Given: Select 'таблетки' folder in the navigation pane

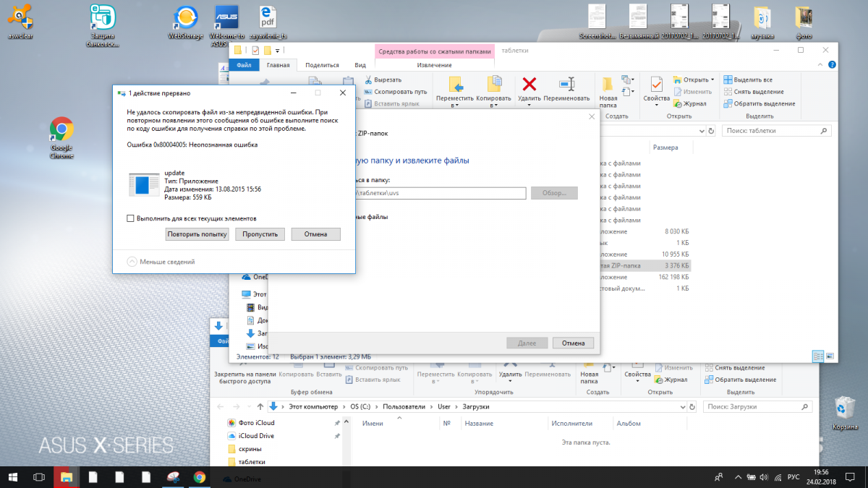Looking at the screenshot, I should point(251,461).
